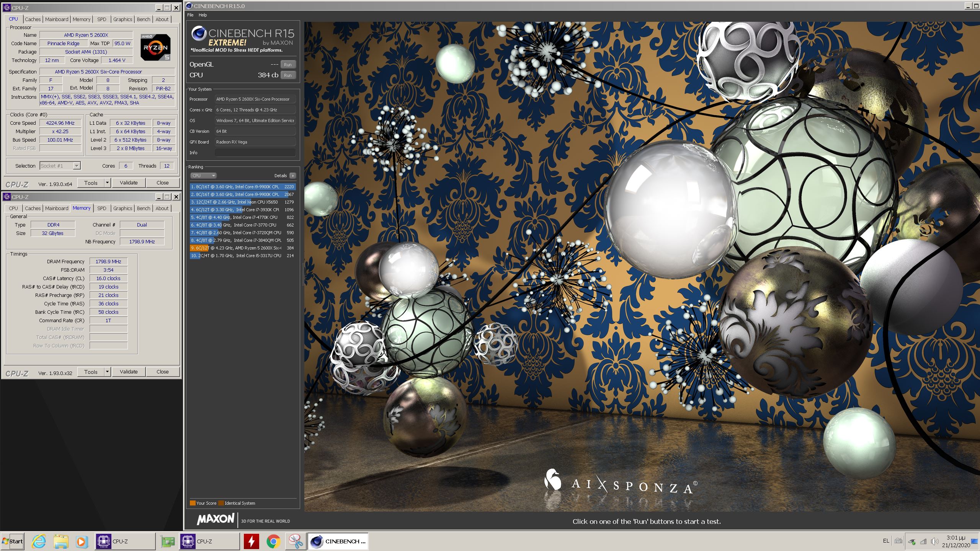Screen dimensions: 980x551
Task: Click Close button in bottom CPU-Z window
Action: 162,372
